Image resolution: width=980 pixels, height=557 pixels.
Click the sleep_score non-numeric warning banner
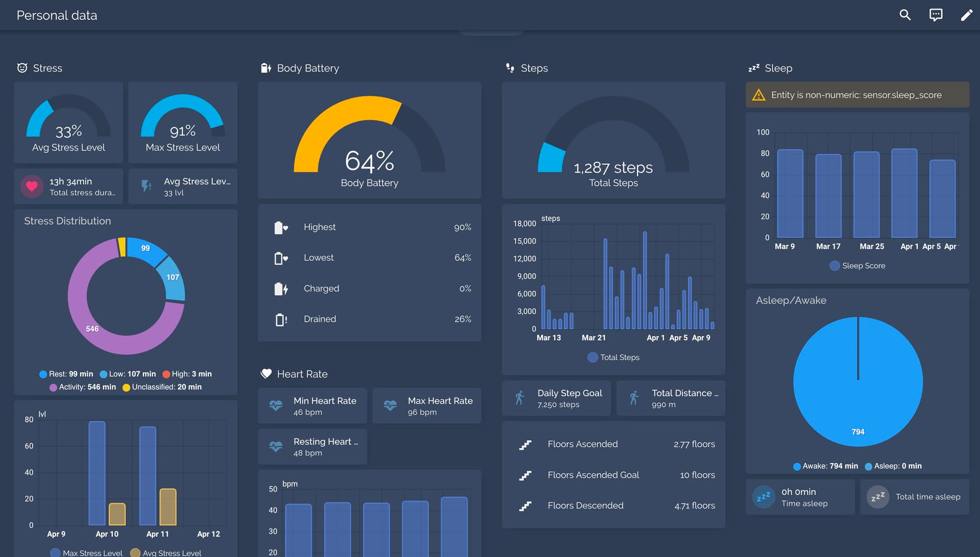857,95
